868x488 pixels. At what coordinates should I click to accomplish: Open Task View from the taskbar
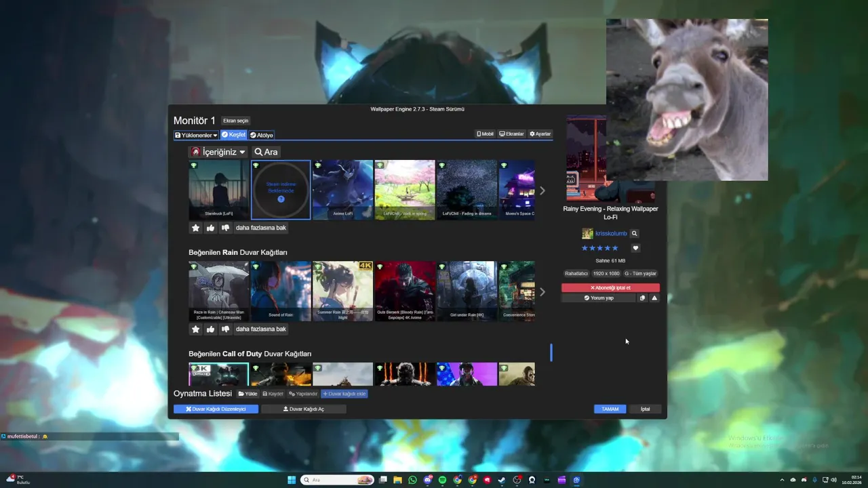tap(382, 480)
